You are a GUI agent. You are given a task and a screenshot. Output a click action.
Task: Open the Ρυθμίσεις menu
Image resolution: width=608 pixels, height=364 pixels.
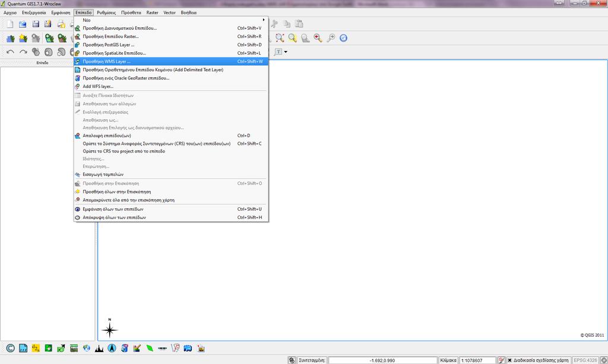tap(106, 12)
